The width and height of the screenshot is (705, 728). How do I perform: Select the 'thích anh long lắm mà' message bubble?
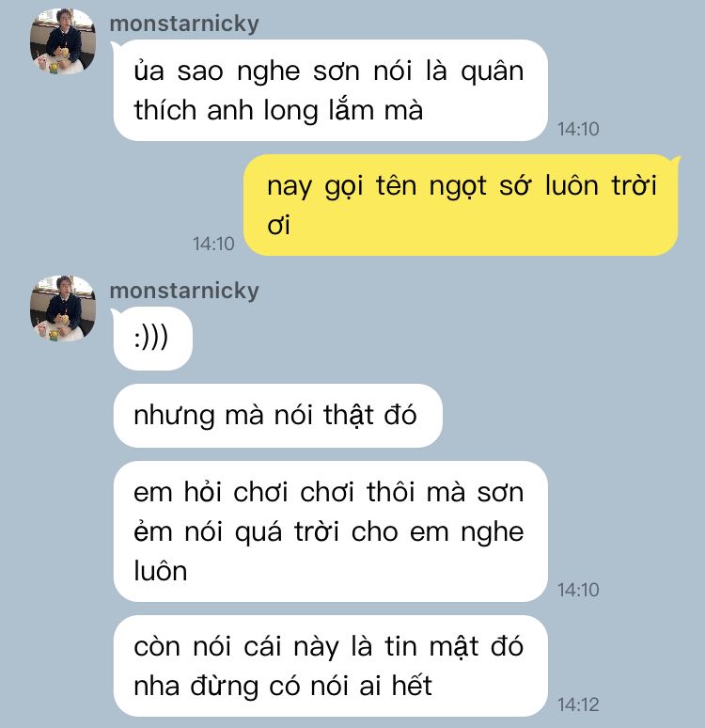[331, 90]
